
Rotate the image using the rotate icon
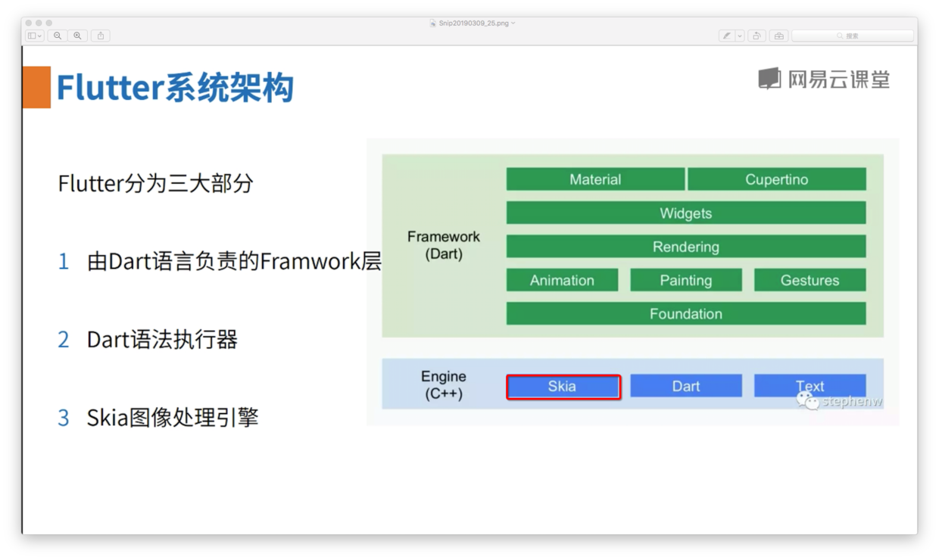[x=756, y=35]
